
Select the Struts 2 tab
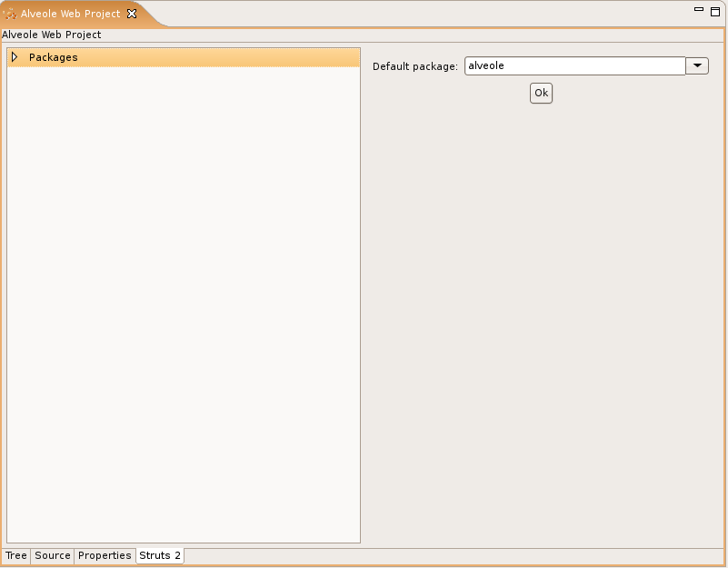[x=160, y=555]
